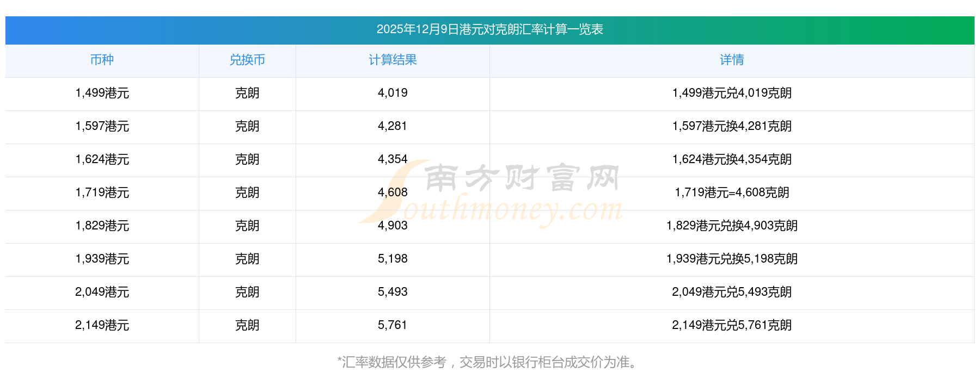Click the 汇率数据仅供参考 disclaimer note
This screenshot has width=980, height=379.
489,362
